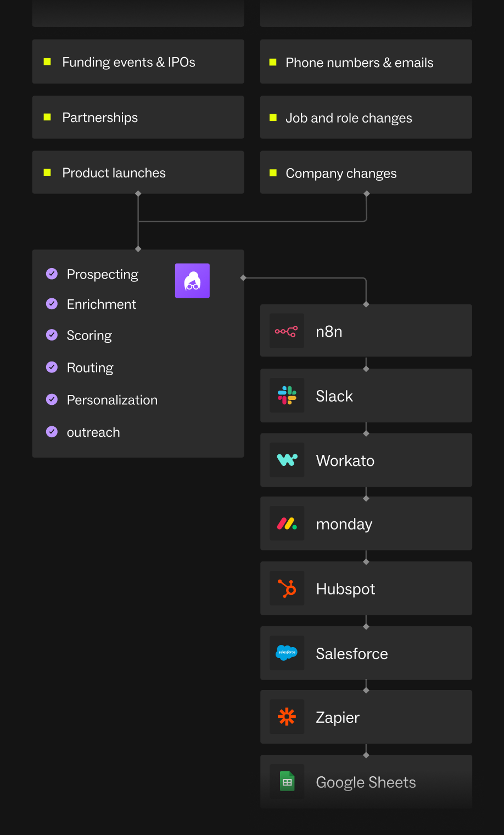Select the Phone numbers & emails label
Screen dimensions: 504x835
pyautogui.click(x=360, y=63)
